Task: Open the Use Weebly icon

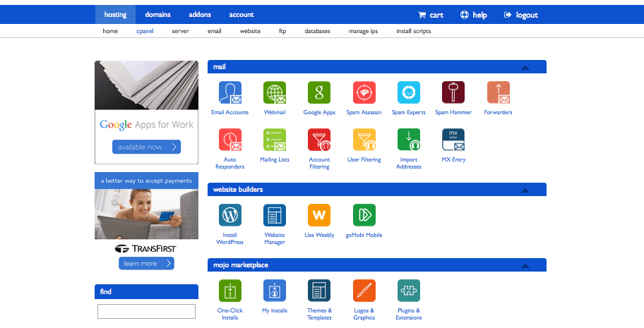Action: [319, 215]
